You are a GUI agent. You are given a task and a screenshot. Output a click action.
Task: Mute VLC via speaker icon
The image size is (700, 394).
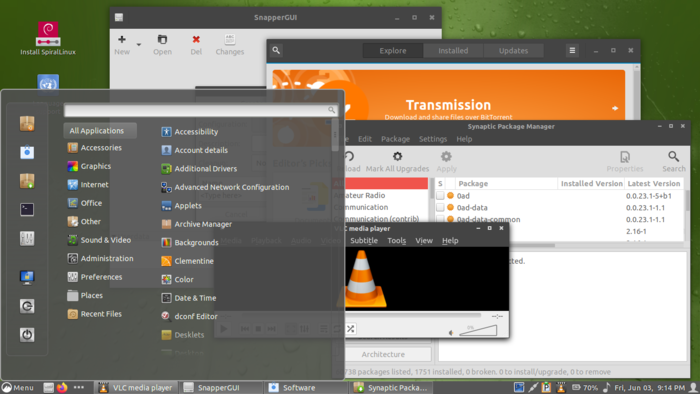pos(451,332)
